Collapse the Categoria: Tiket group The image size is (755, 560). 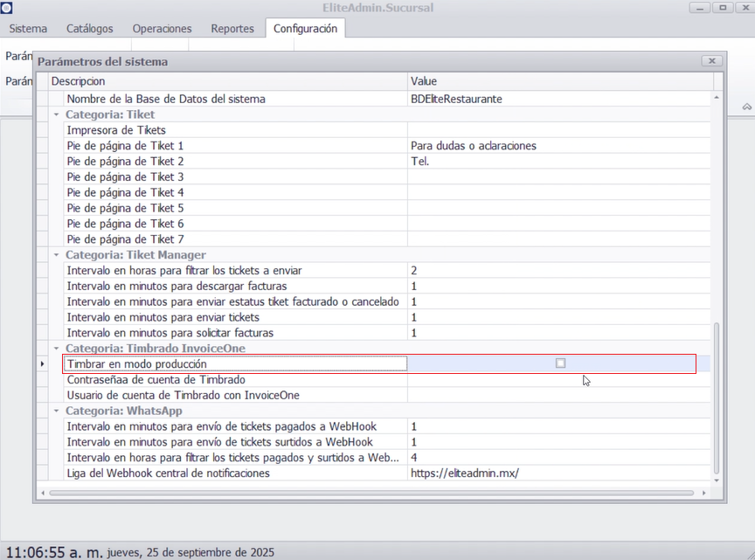[x=57, y=114]
